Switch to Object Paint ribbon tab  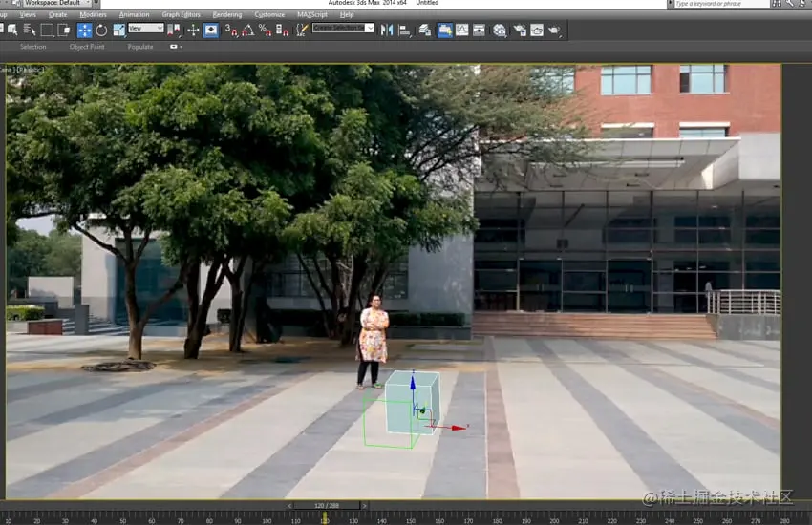click(87, 47)
